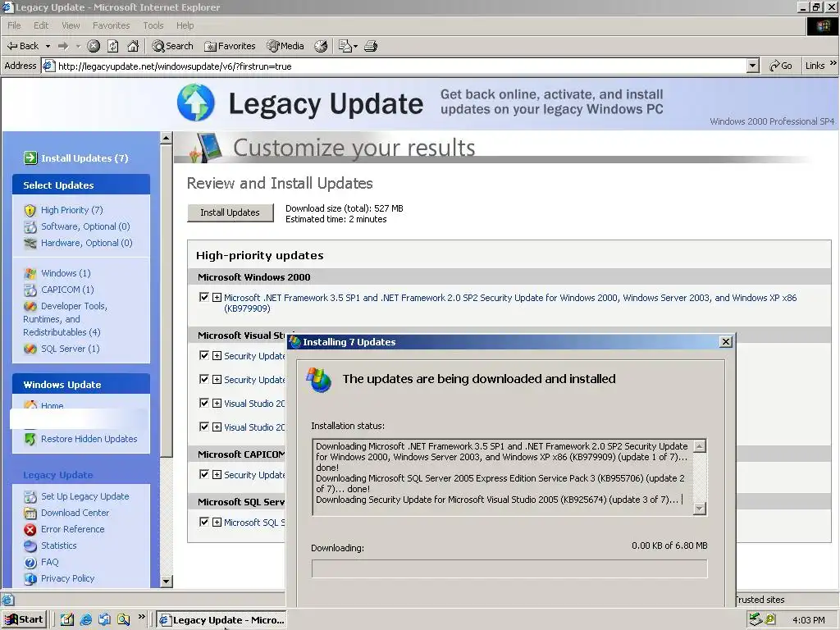This screenshot has width=840, height=630.
Task: Refresh the page with Refresh icon
Action: [113, 46]
